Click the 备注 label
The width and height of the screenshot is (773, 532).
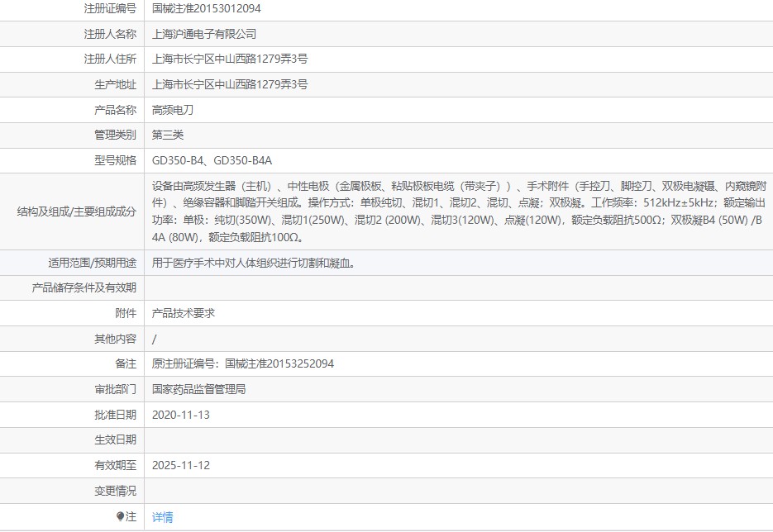pyautogui.click(x=126, y=363)
